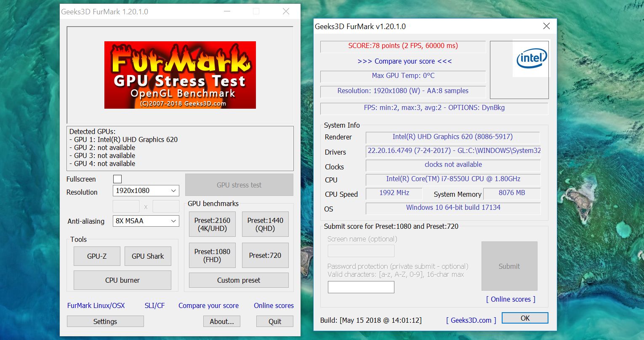Screen dimensions: 644x340
Task: Open the SLI/CF link
Action: click(x=154, y=305)
